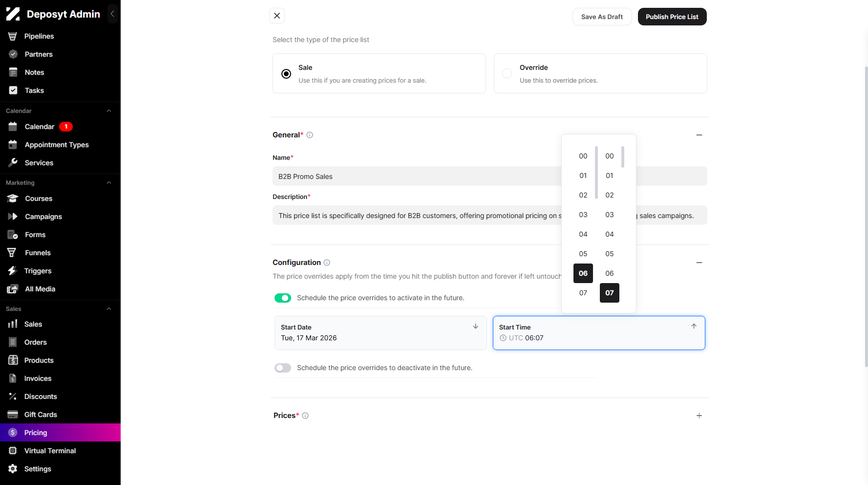The width and height of the screenshot is (868, 485).
Task: Pick minute 05 in time picker
Action: tap(610, 254)
